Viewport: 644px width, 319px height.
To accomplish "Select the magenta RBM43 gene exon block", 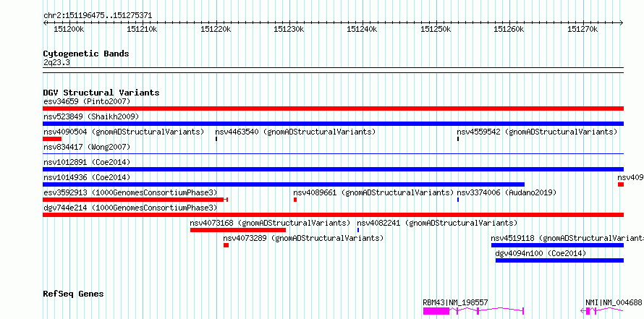I will coord(436,311).
